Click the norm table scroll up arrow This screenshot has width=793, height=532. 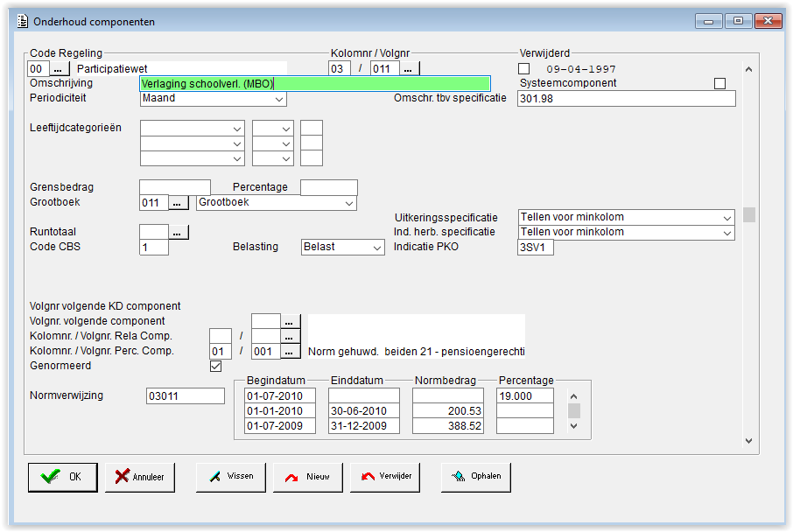[573, 396]
